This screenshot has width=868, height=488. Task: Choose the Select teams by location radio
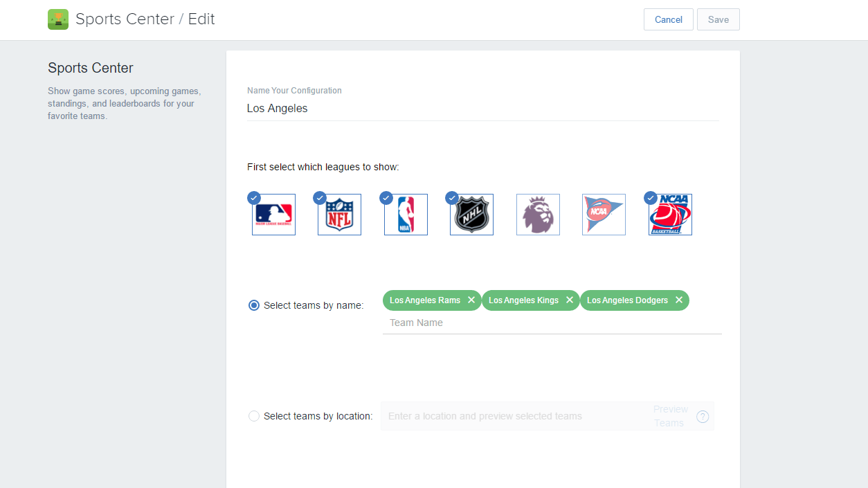click(x=254, y=416)
